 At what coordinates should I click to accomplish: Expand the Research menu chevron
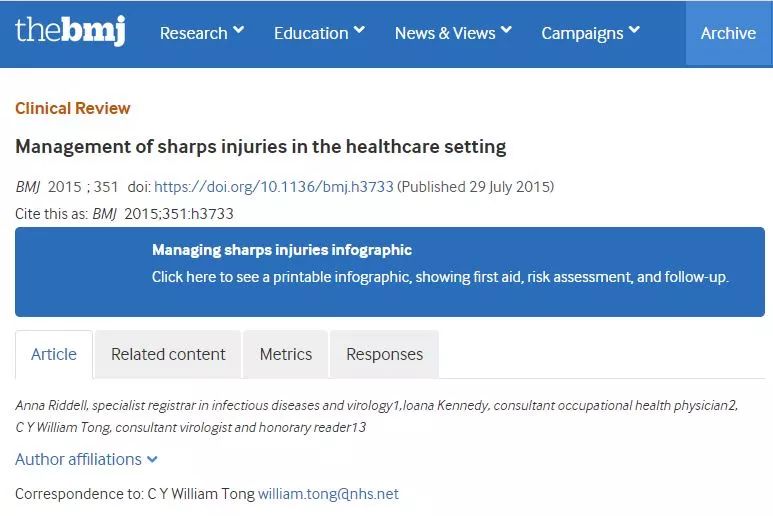tap(239, 31)
